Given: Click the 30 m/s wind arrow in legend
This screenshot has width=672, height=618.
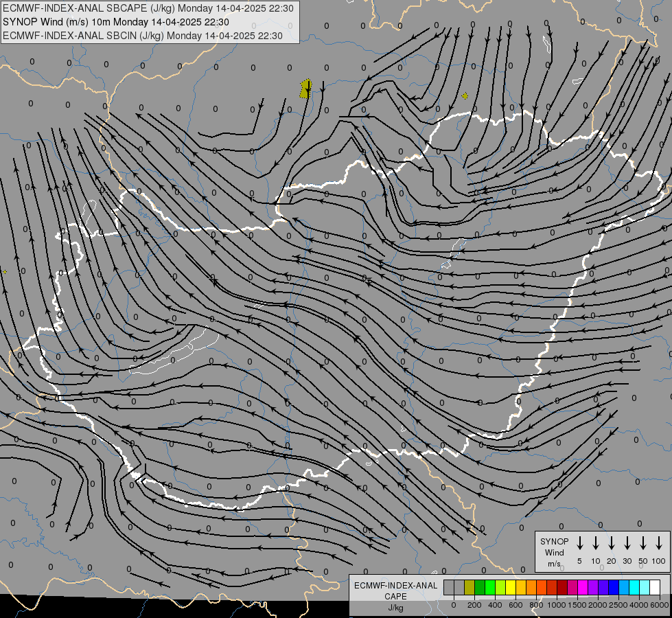Looking at the screenshot, I should click(627, 543).
